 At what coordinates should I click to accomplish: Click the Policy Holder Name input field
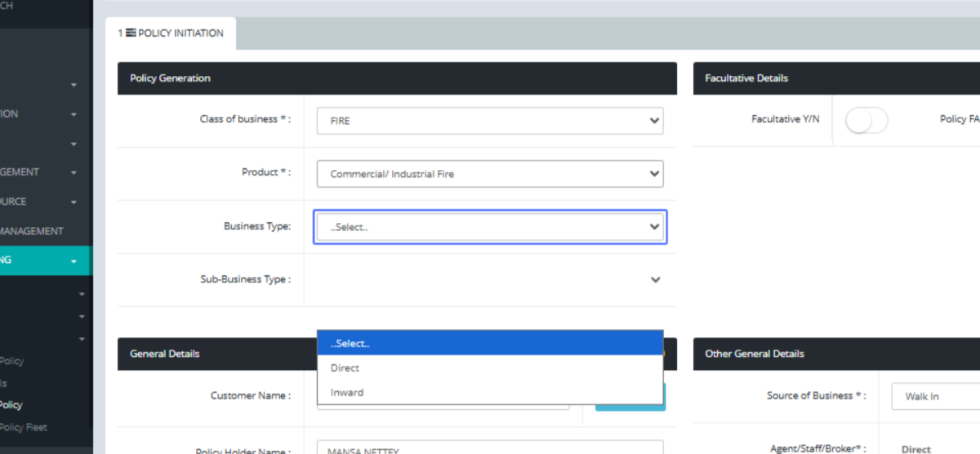pos(489,448)
